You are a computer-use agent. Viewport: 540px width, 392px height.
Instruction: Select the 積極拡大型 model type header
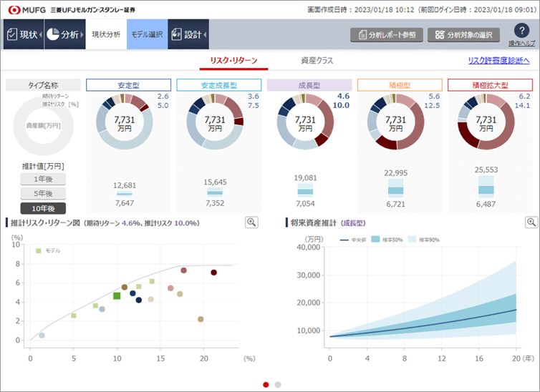click(486, 85)
